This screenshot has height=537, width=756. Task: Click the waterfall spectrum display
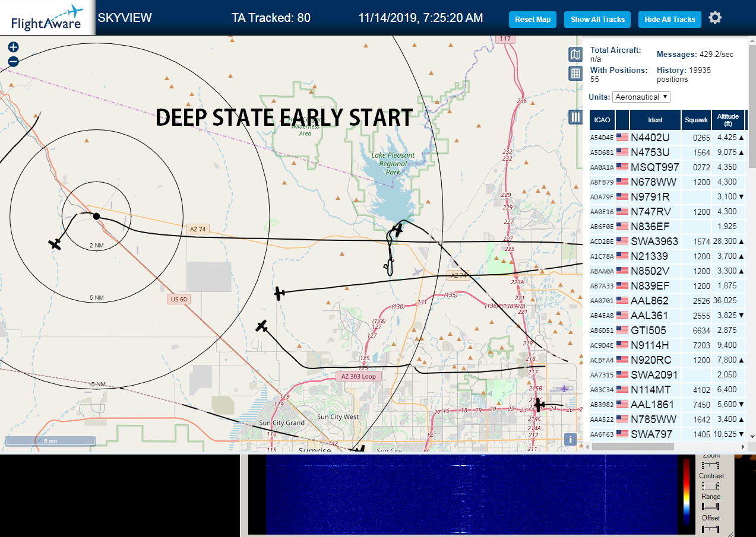[x=472, y=495]
